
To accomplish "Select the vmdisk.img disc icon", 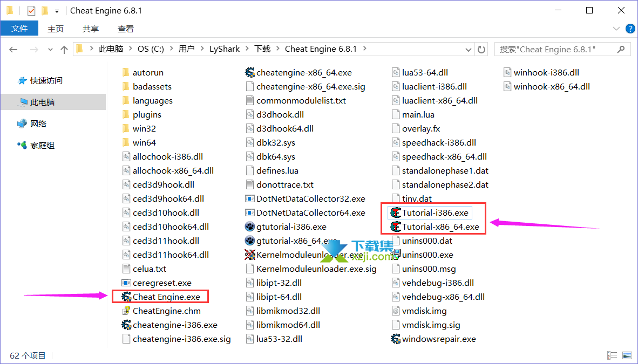I will tap(396, 311).
